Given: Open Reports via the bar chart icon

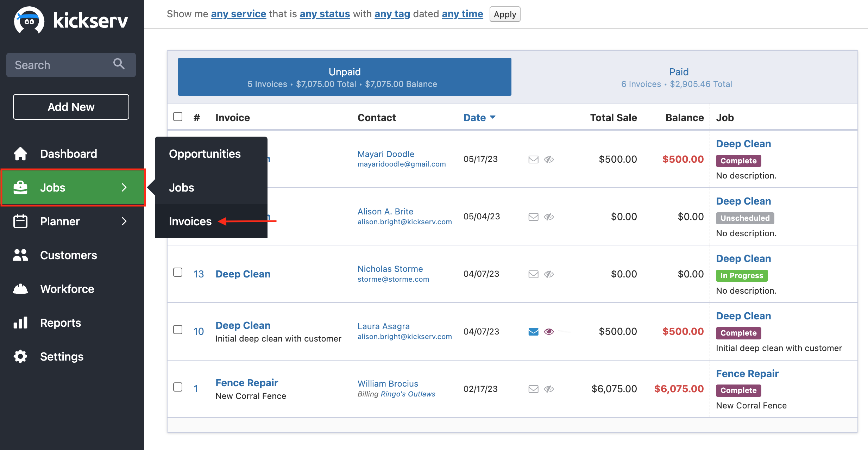Looking at the screenshot, I should 20,323.
